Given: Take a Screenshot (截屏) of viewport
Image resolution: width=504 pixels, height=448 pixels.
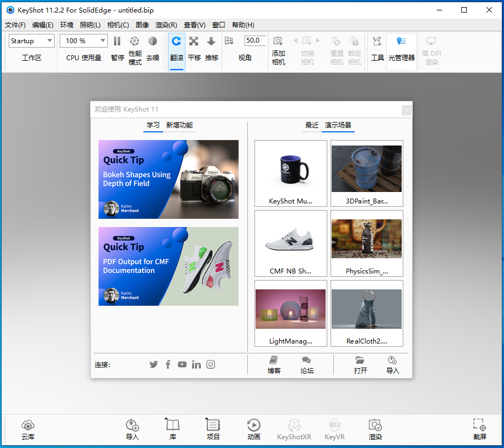Looking at the screenshot, I should click(479, 429).
